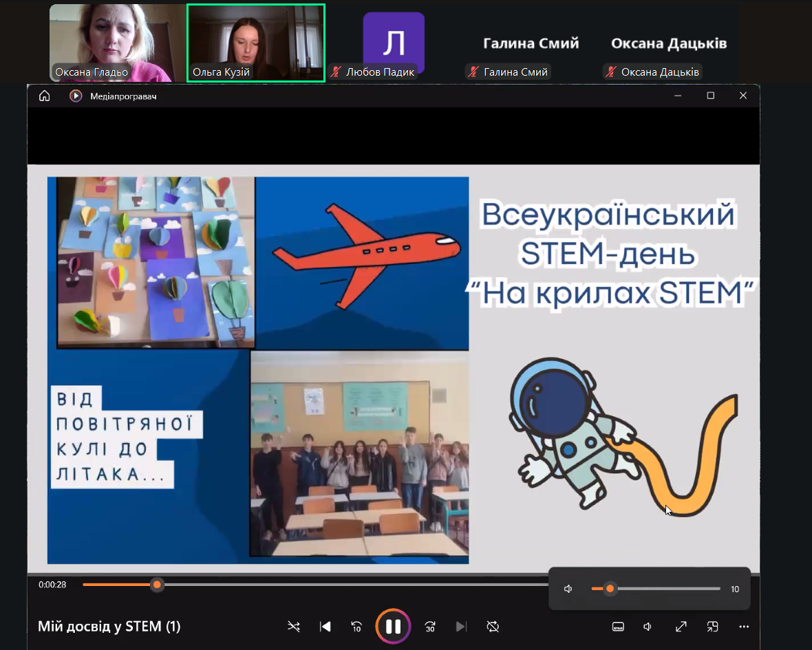Select Ольга Кузій participant video

(x=255, y=43)
